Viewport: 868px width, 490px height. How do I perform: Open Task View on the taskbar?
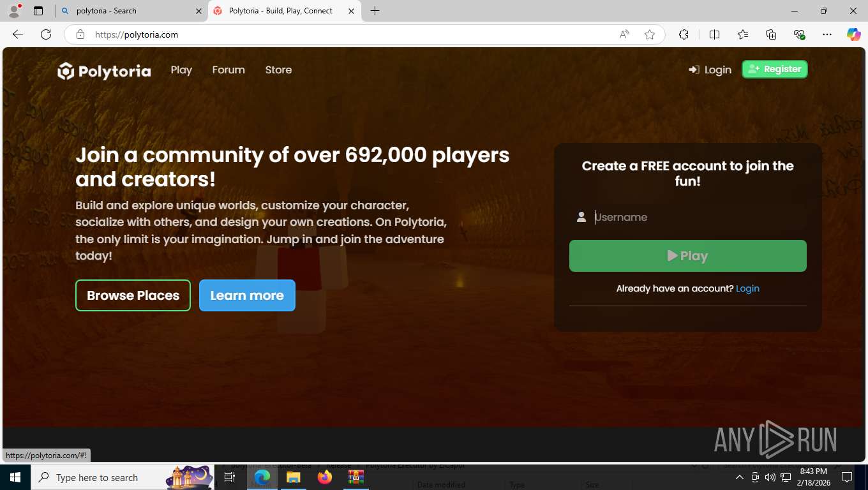(230, 477)
